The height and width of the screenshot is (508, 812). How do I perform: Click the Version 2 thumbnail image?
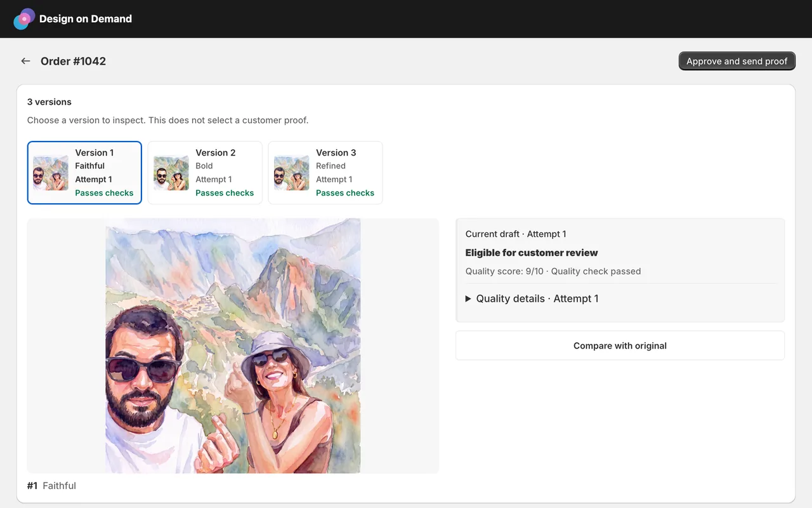coord(171,173)
